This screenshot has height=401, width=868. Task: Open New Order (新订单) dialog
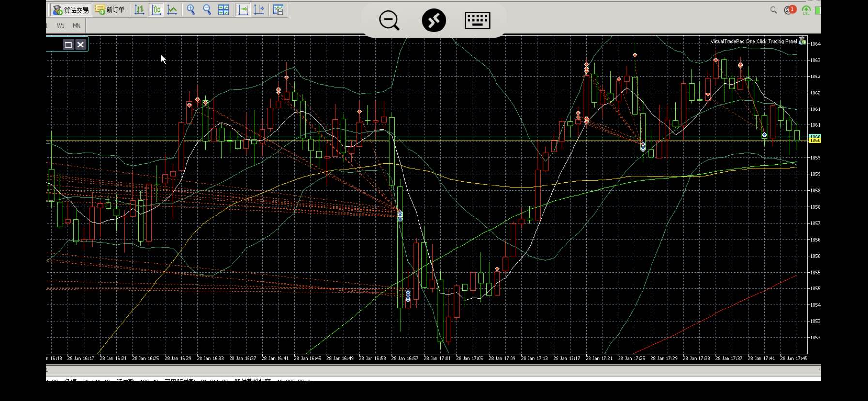tap(110, 10)
